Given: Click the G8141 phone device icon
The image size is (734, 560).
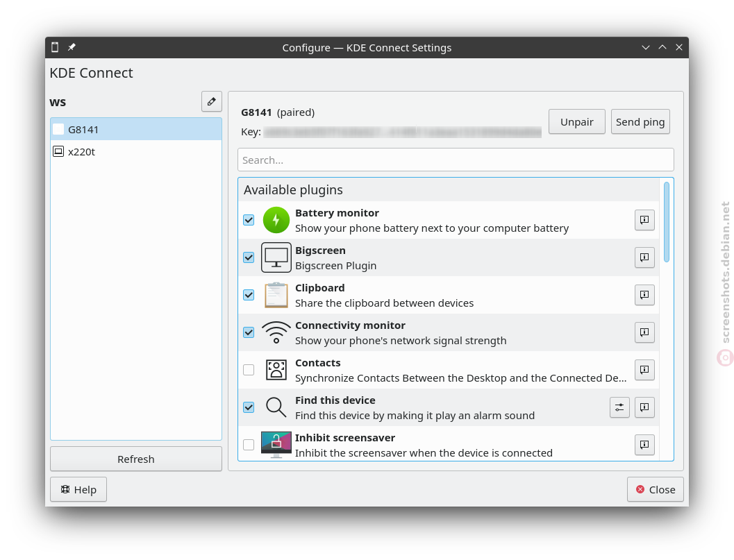Looking at the screenshot, I should coord(58,129).
